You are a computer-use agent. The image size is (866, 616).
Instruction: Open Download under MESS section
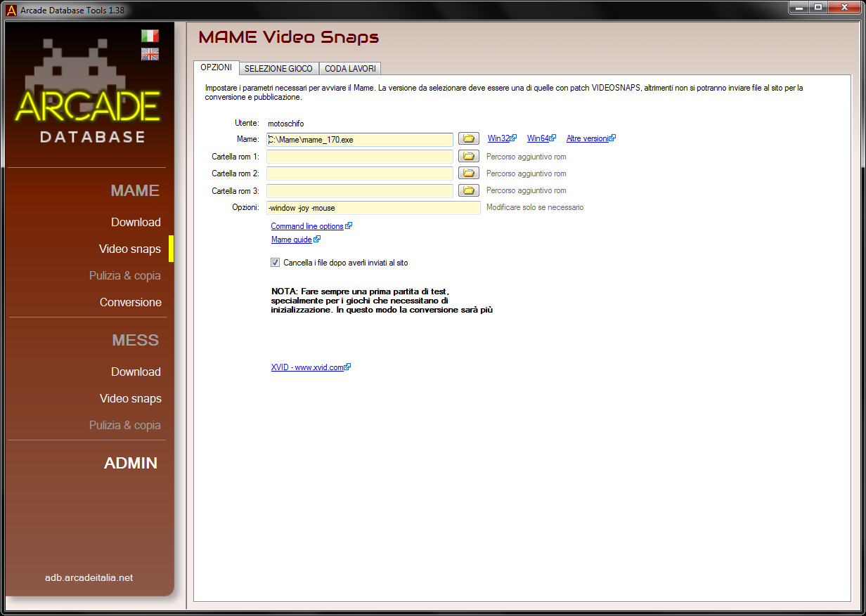[136, 372]
